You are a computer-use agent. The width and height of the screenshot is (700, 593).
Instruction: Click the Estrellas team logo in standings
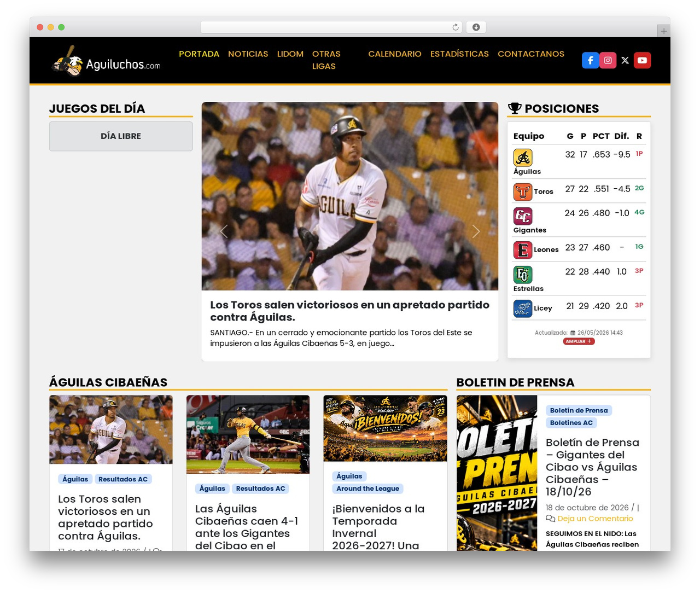523,275
